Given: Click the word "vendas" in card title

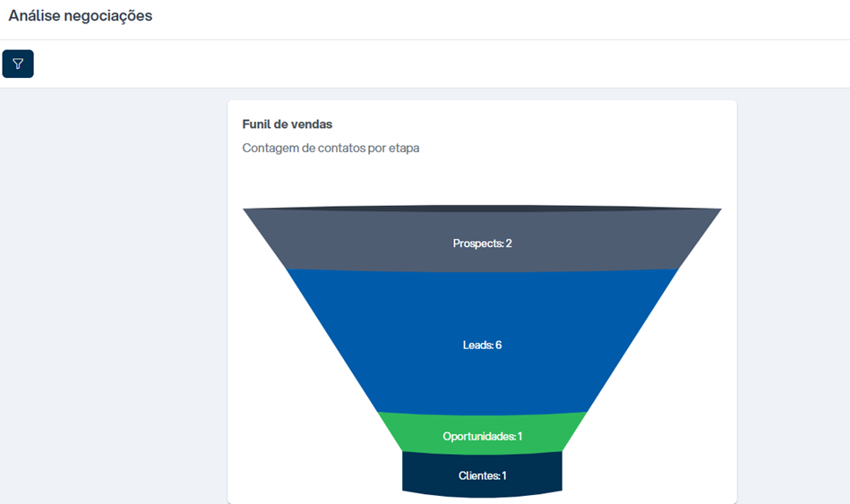Looking at the screenshot, I should pyautogui.click(x=311, y=124).
